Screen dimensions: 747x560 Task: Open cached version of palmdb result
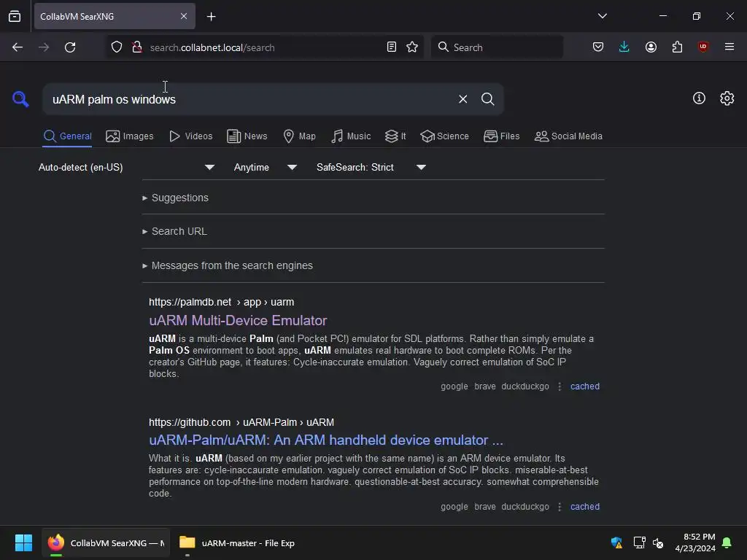pyautogui.click(x=585, y=386)
